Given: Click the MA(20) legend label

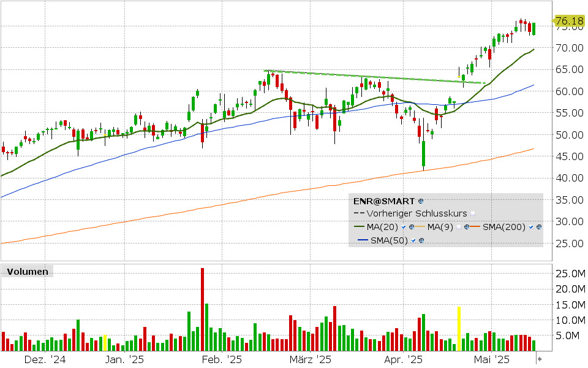Looking at the screenshot, I should coord(382,227).
